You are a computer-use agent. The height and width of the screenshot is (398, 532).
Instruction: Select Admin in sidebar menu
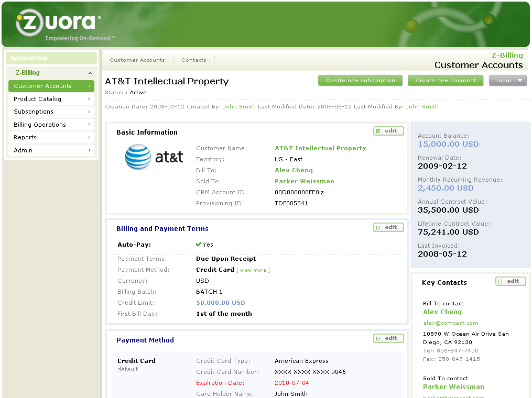pos(51,150)
